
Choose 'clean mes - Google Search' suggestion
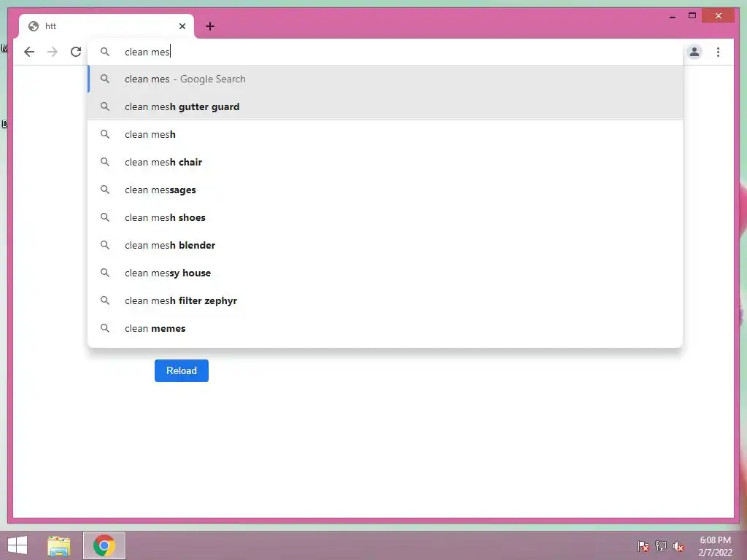pyautogui.click(x=385, y=79)
